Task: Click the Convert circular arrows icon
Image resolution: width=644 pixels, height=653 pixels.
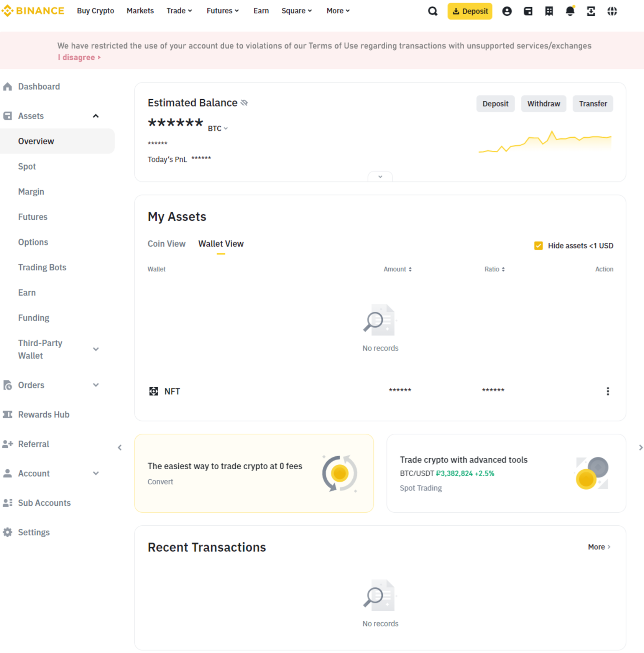Action: coord(340,473)
